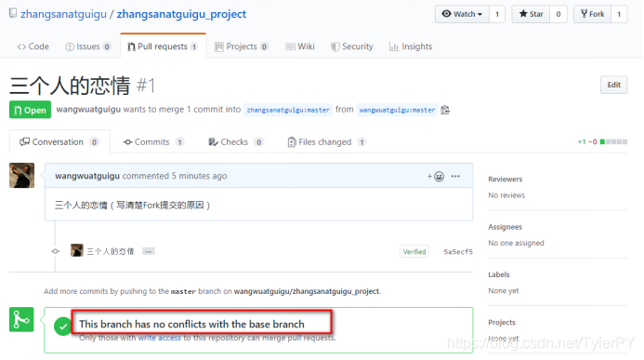Click the Labels sidebar heading

tap(499, 274)
